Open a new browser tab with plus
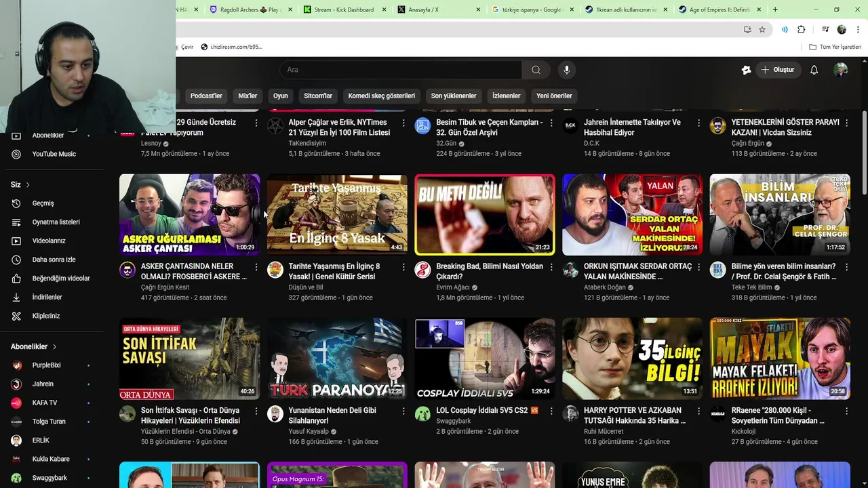The image size is (868, 488). [775, 9]
